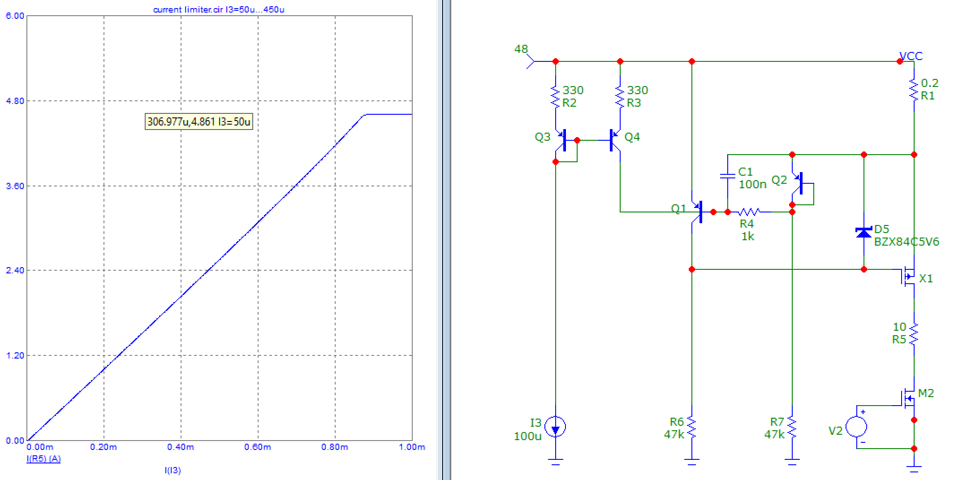Click the '47k' value of R7

click(774, 434)
